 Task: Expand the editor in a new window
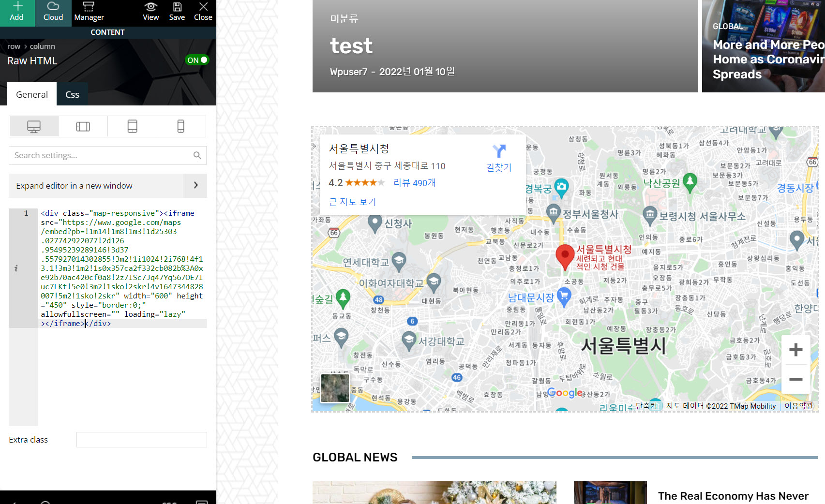[x=107, y=186]
